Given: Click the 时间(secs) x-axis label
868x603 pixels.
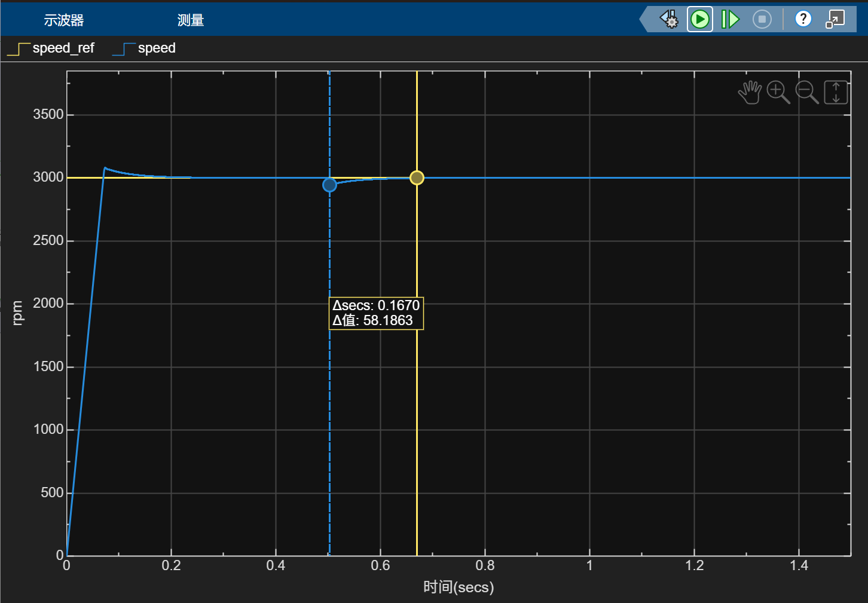Looking at the screenshot, I should (x=459, y=587).
